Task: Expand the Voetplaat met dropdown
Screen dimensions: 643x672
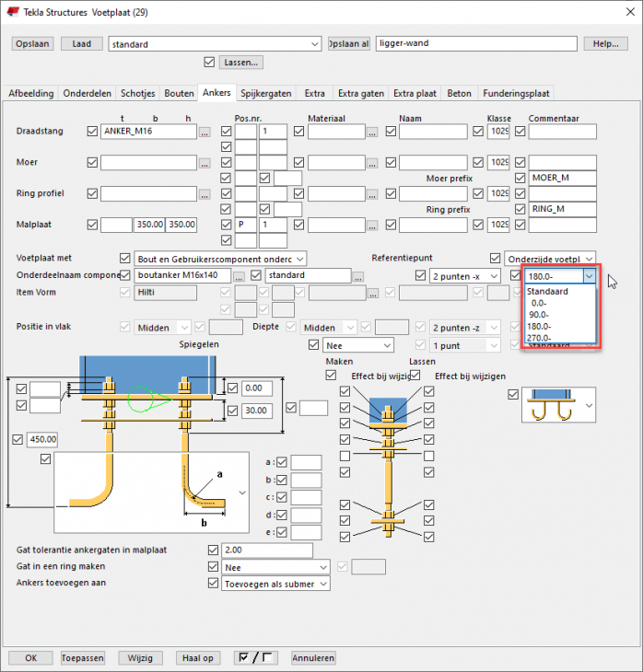Action: 299,260
